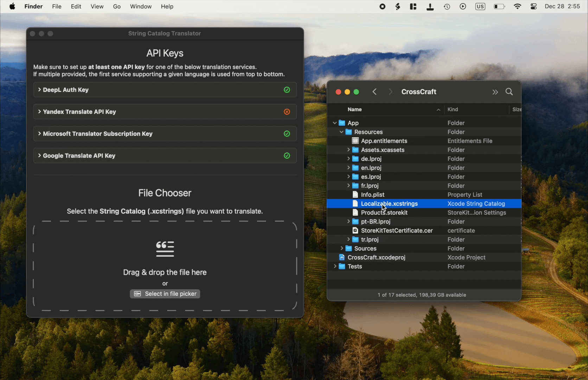Select CrossCraft.xcodeproj row
Image resolution: width=588 pixels, height=380 pixels.
(x=424, y=257)
